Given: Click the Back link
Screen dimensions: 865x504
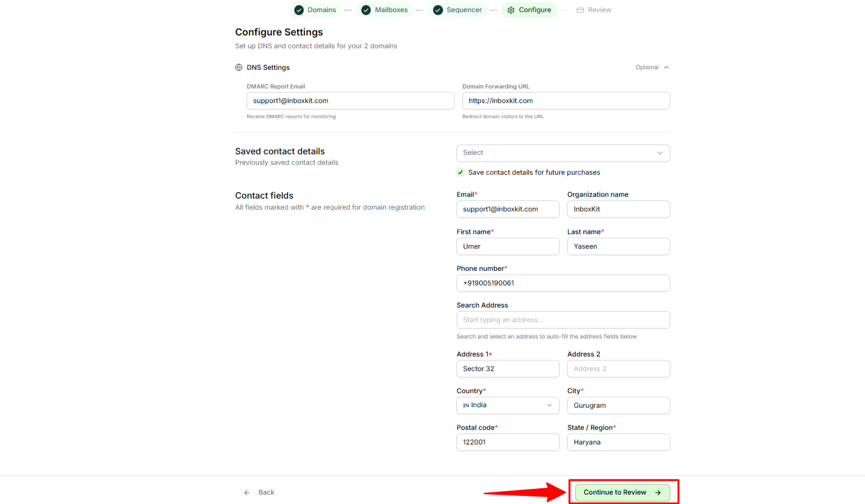Looking at the screenshot, I should (266, 492).
